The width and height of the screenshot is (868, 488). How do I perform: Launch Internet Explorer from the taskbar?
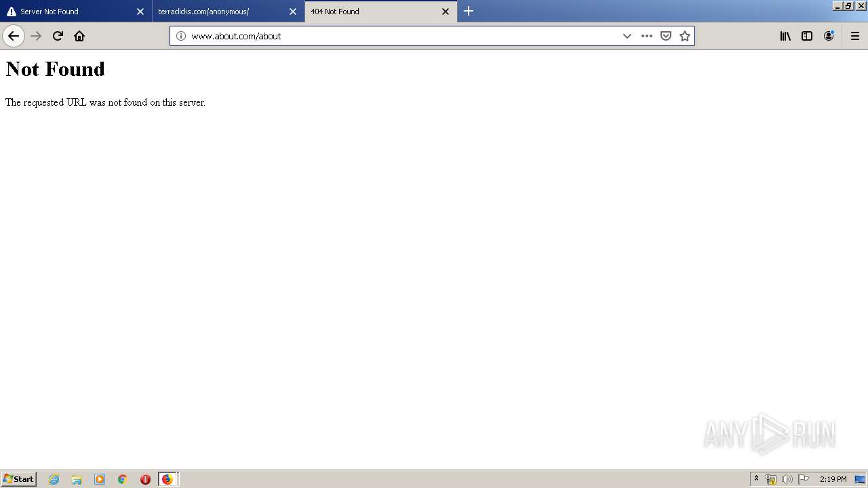tap(54, 479)
